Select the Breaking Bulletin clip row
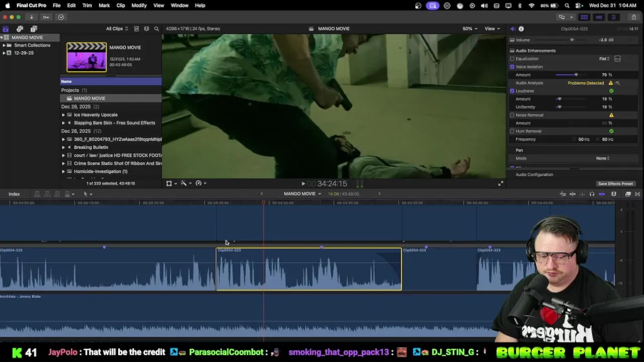 [111, 147]
